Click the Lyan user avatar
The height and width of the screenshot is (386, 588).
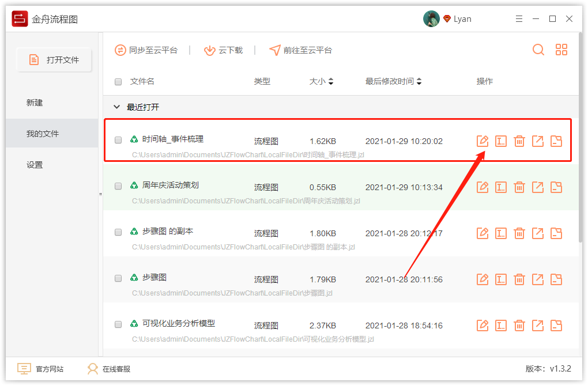[431, 19]
